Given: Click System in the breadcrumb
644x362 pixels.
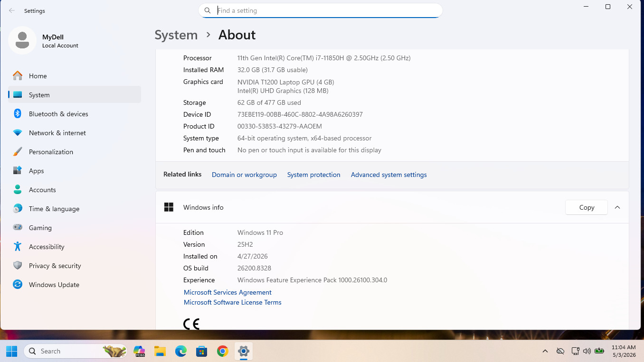Looking at the screenshot, I should [176, 35].
